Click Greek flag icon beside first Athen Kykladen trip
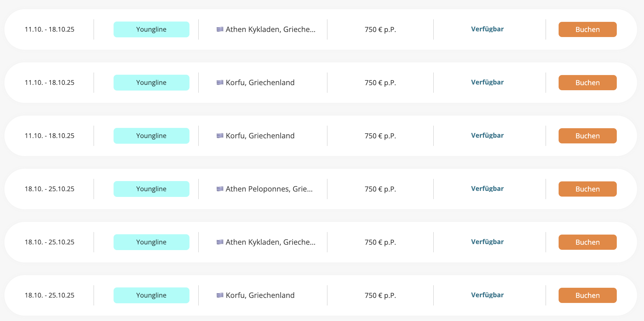The image size is (644, 321). [220, 29]
